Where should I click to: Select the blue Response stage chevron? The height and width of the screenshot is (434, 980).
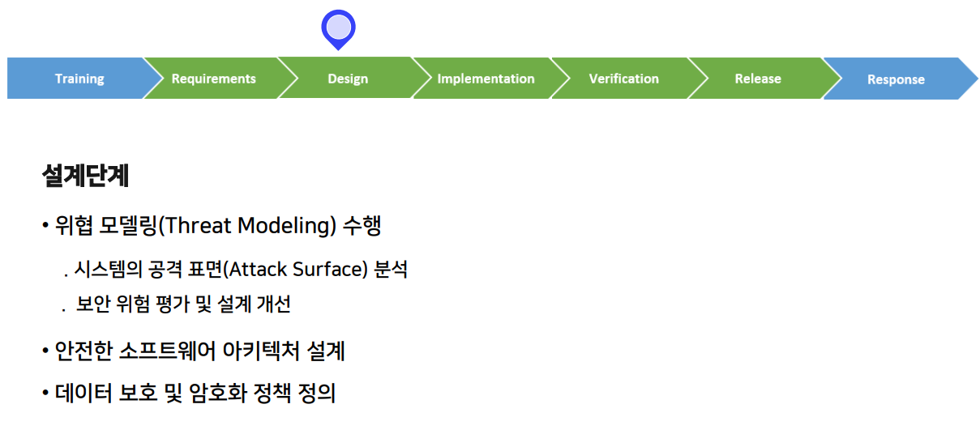(896, 79)
